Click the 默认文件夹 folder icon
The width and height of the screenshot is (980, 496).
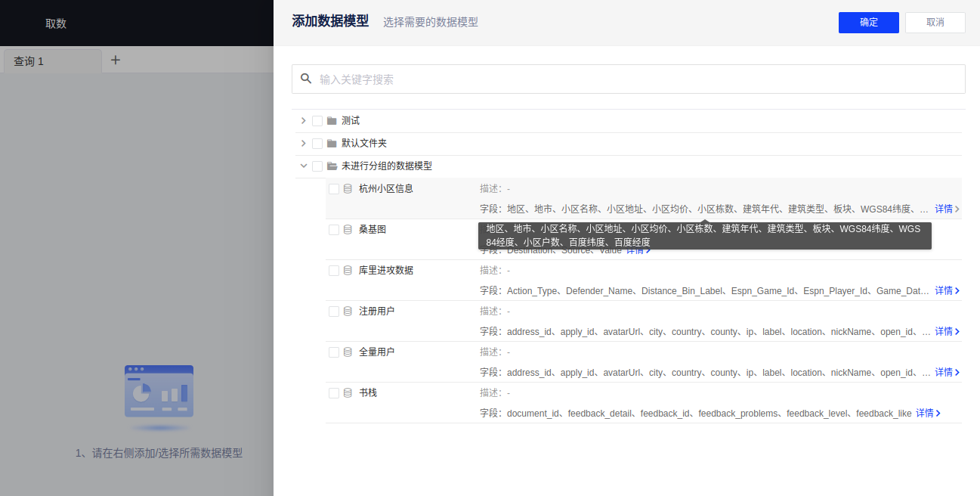point(332,144)
